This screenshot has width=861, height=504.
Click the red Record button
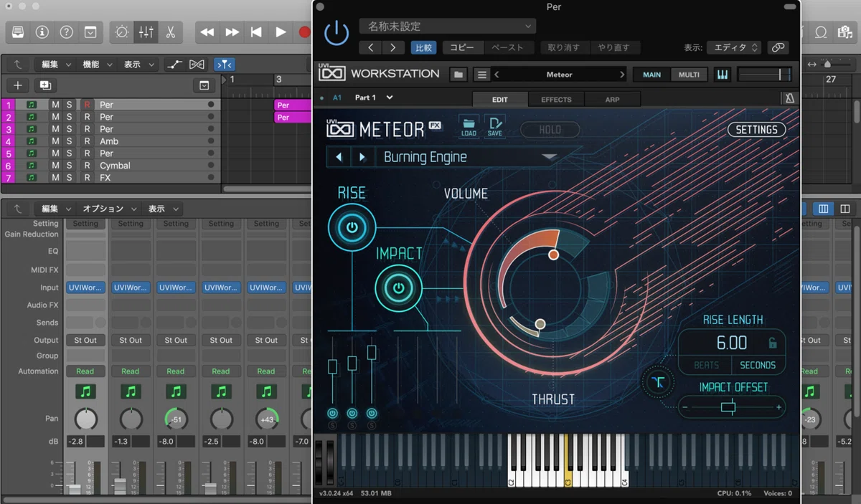click(x=304, y=32)
